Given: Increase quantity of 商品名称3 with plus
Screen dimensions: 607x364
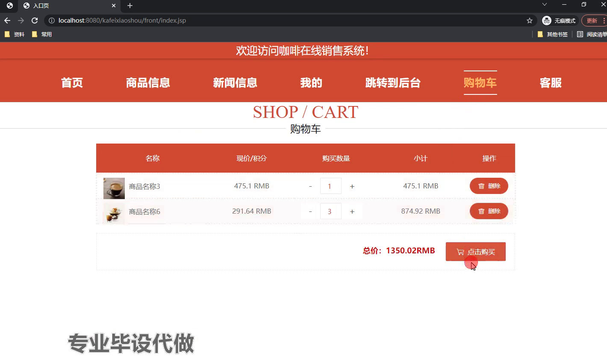Looking at the screenshot, I should click(x=352, y=186).
